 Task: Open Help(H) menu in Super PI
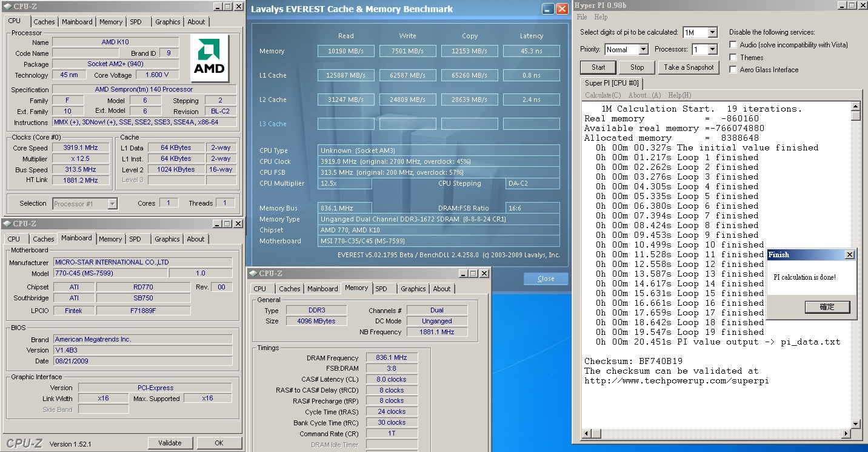pos(679,95)
